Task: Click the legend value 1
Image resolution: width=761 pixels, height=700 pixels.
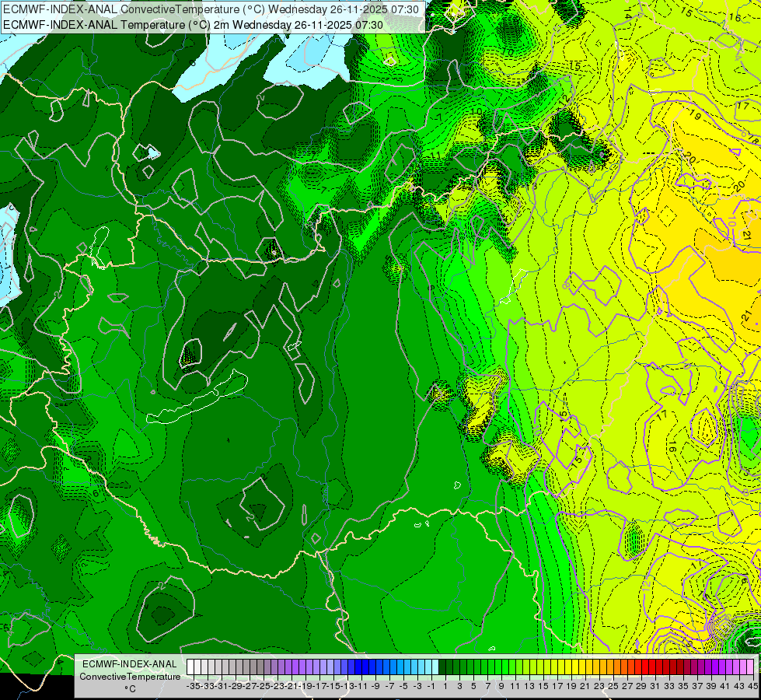Action: pos(445,686)
